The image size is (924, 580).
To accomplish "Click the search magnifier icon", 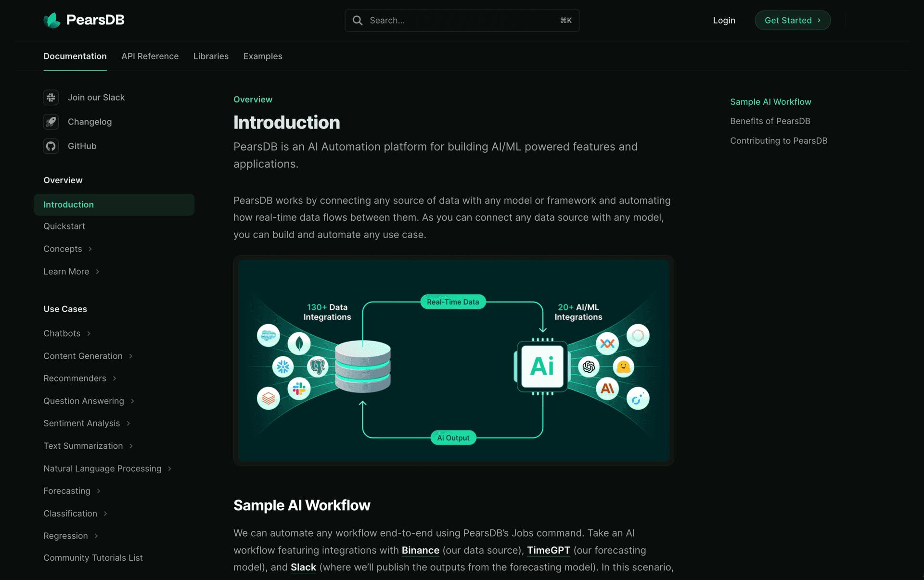I will (359, 20).
